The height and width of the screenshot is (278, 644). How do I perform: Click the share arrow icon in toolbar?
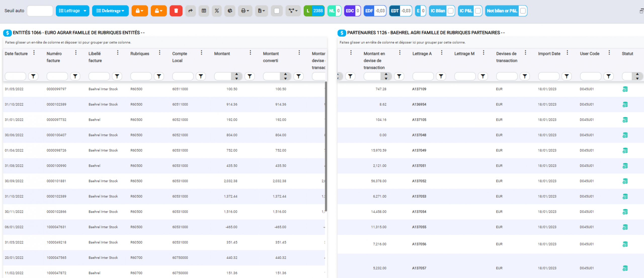pyautogui.click(x=190, y=11)
